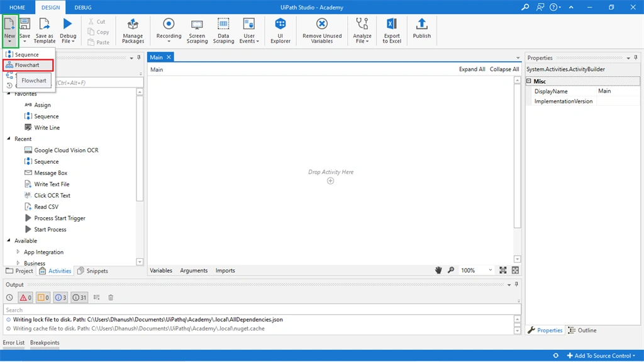Switch to the Snippets panel tab
Screen dimensions: 644x362
pos(92,271)
